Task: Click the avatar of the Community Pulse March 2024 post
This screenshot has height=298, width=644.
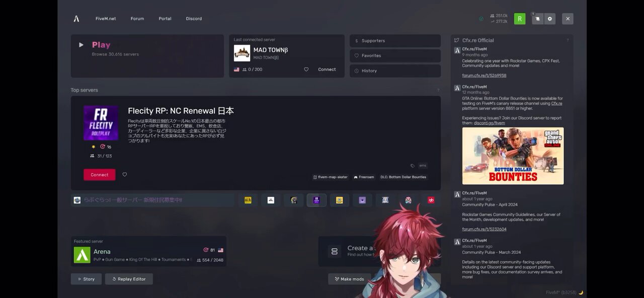Action: tap(457, 242)
